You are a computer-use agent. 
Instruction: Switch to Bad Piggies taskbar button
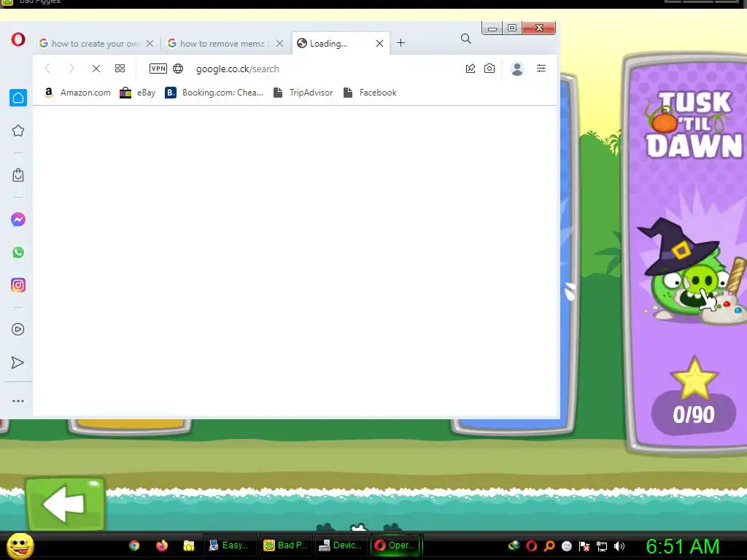pyautogui.click(x=286, y=545)
